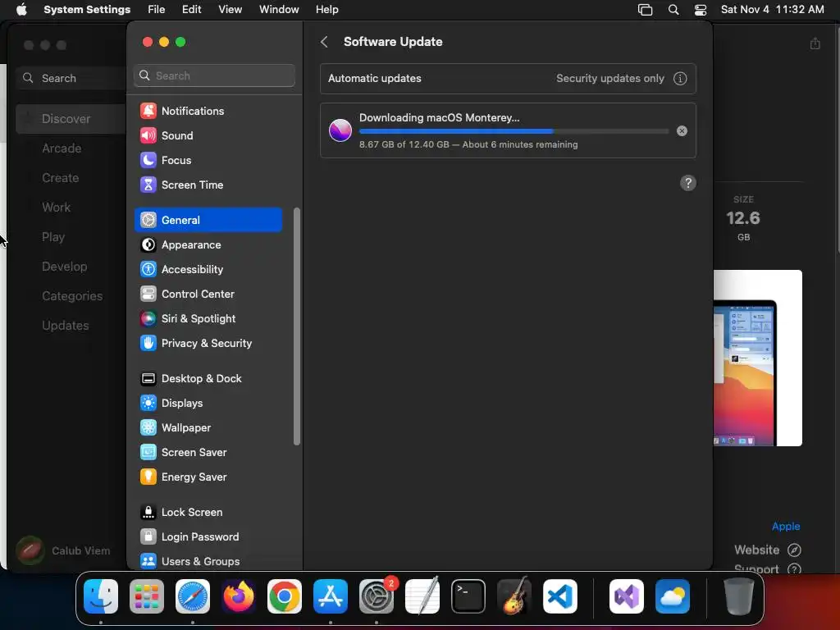
Task: Open Control Center settings
Action: 208,294
